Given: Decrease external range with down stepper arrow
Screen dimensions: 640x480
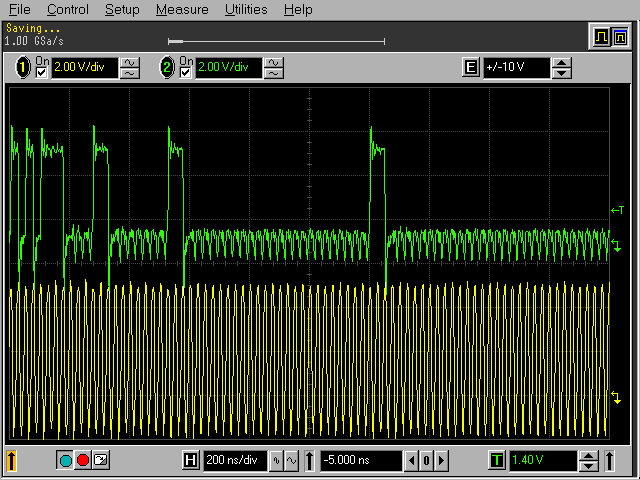Looking at the screenshot, I should coord(562,73).
